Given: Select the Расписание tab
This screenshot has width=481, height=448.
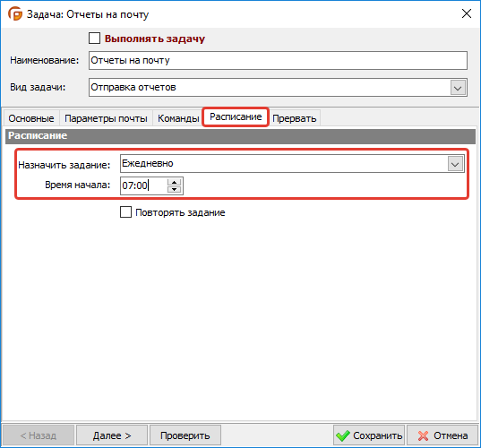Looking at the screenshot, I should point(236,116).
